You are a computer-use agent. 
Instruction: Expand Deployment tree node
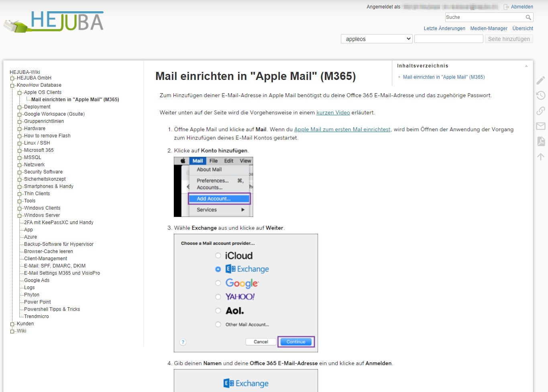[19, 107]
